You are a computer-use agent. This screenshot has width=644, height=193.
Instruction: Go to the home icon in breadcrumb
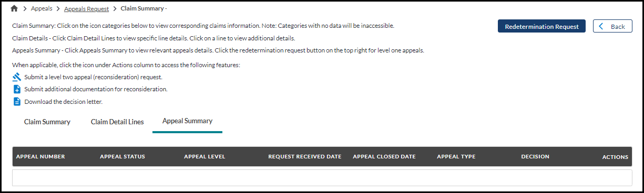pyautogui.click(x=14, y=9)
